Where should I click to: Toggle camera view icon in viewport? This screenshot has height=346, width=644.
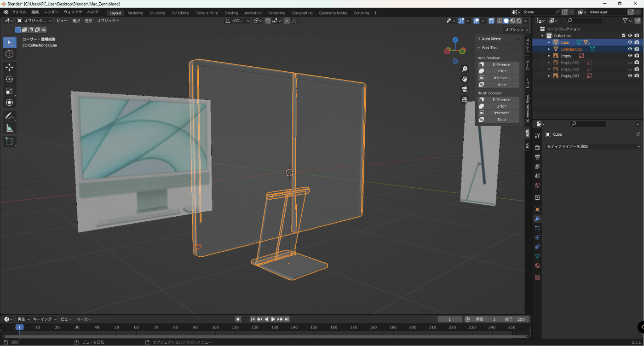pyautogui.click(x=465, y=89)
